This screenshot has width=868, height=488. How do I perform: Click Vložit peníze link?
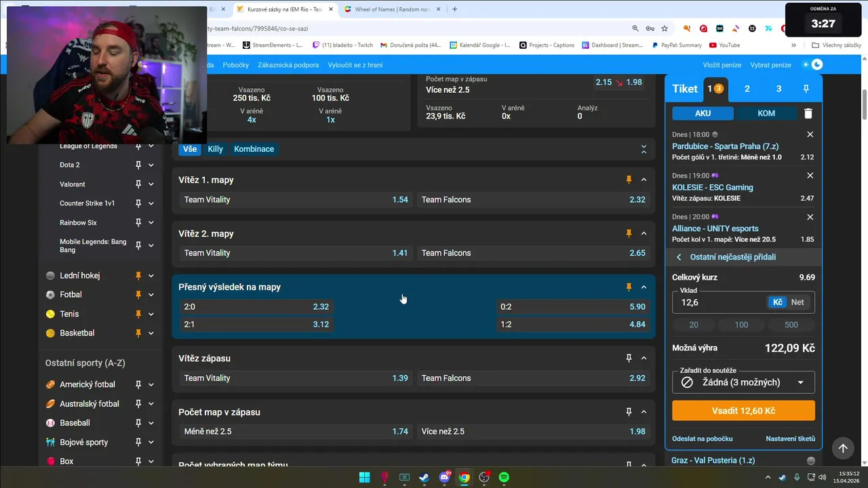(x=722, y=65)
